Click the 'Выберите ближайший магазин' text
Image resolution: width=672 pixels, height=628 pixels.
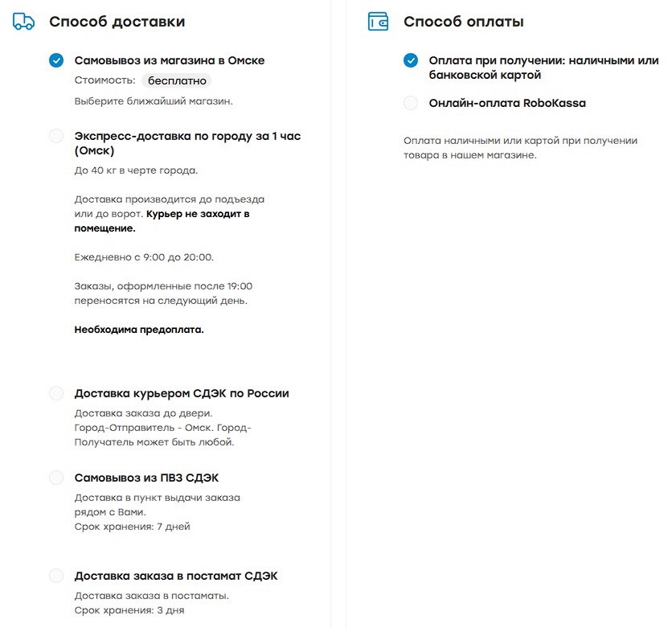click(154, 101)
